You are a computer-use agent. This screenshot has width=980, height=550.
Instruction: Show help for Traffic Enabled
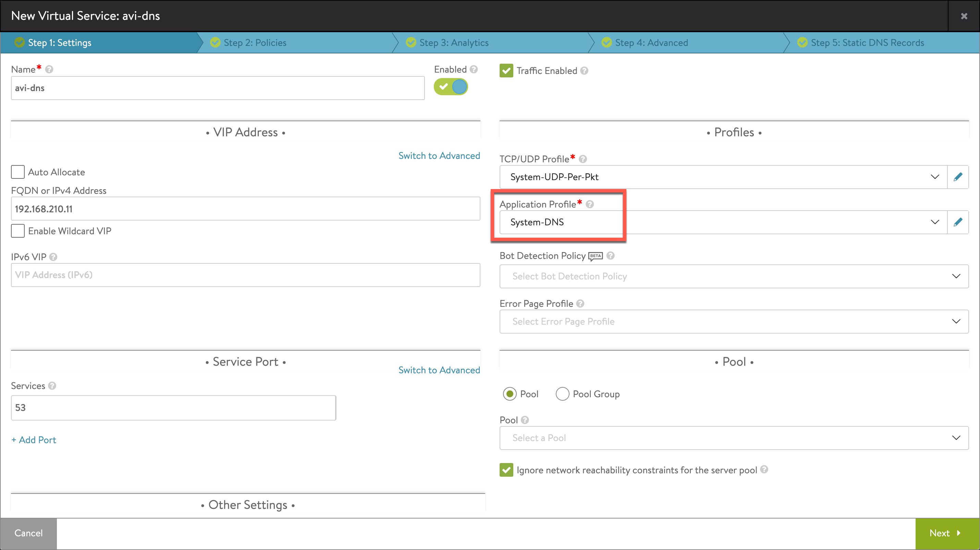584,71
